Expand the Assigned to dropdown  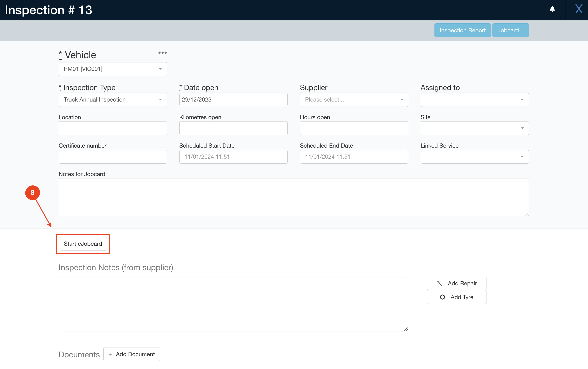[x=474, y=99]
